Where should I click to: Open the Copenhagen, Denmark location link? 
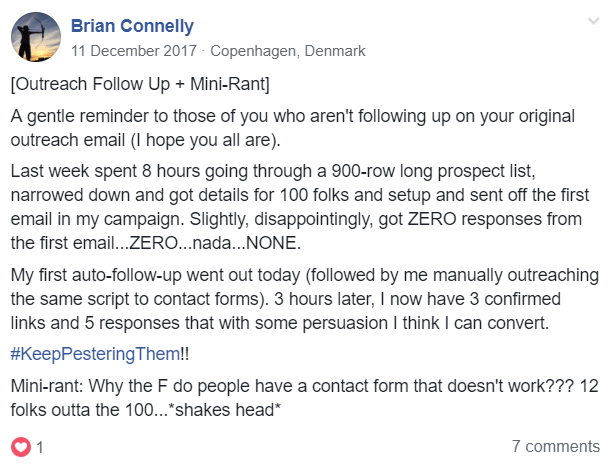(x=288, y=51)
